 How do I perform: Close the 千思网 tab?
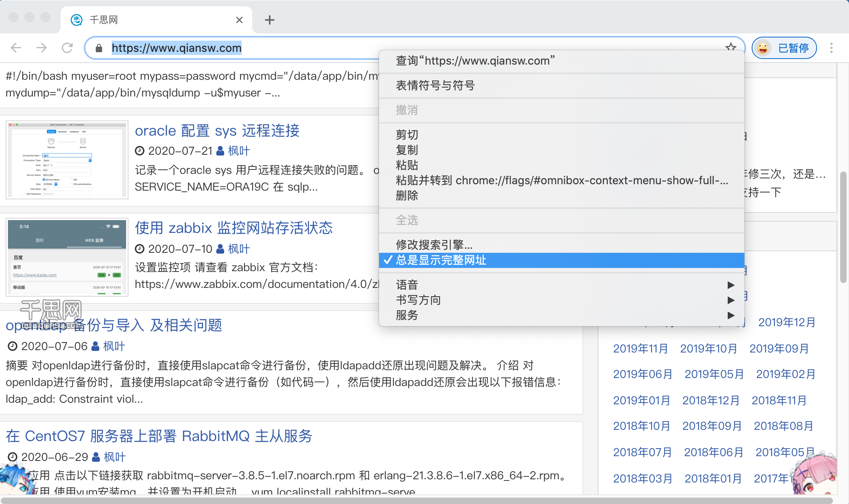coord(239,20)
